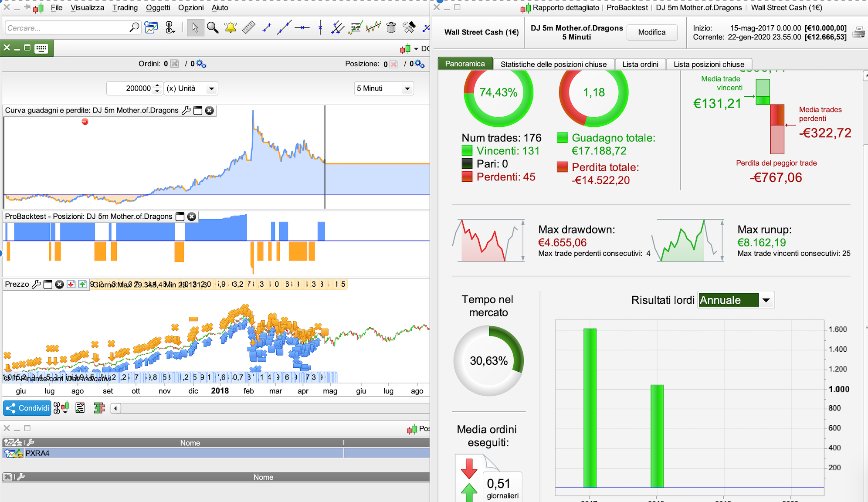The width and height of the screenshot is (868, 502).
Task: Click the Modifica button
Action: click(x=651, y=32)
